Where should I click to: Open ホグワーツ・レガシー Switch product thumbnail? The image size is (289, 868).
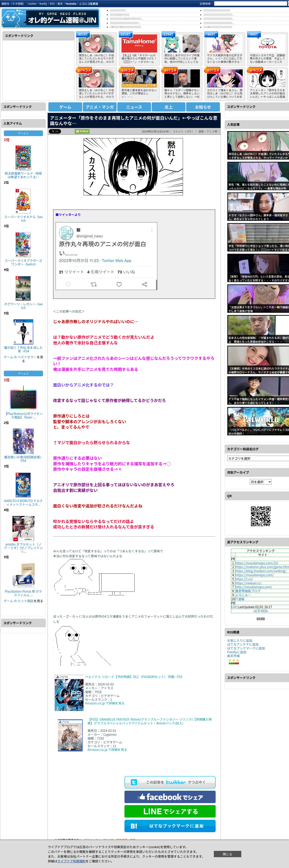pyautogui.click(x=23, y=288)
